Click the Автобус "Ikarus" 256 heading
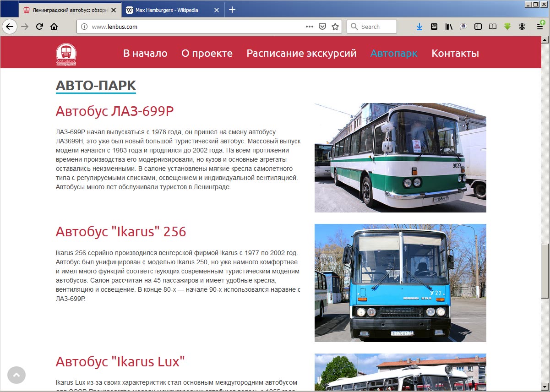 121,232
